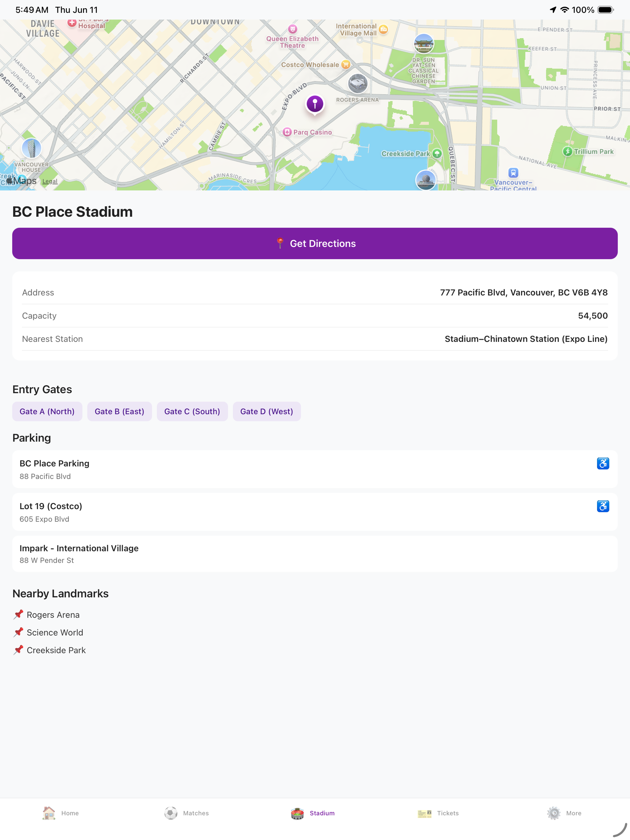This screenshot has height=840, width=630.
Task: Tap the Maps logo on map
Action: (x=22, y=181)
